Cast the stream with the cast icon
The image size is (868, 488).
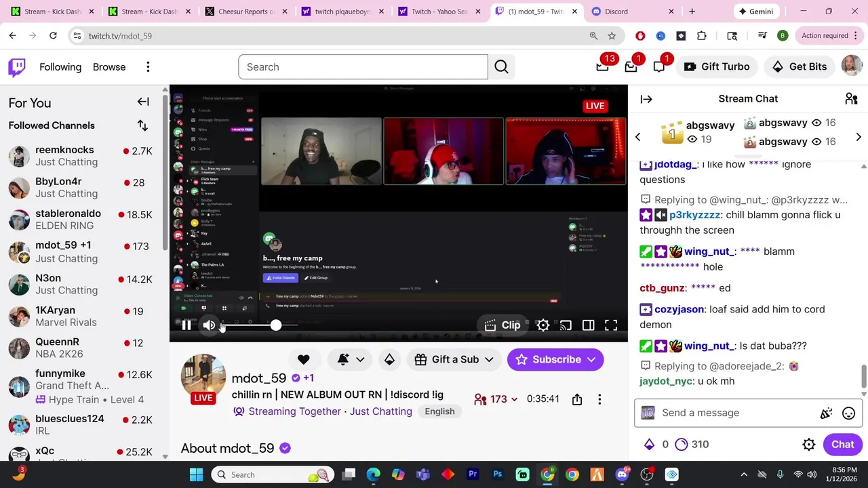point(566,325)
